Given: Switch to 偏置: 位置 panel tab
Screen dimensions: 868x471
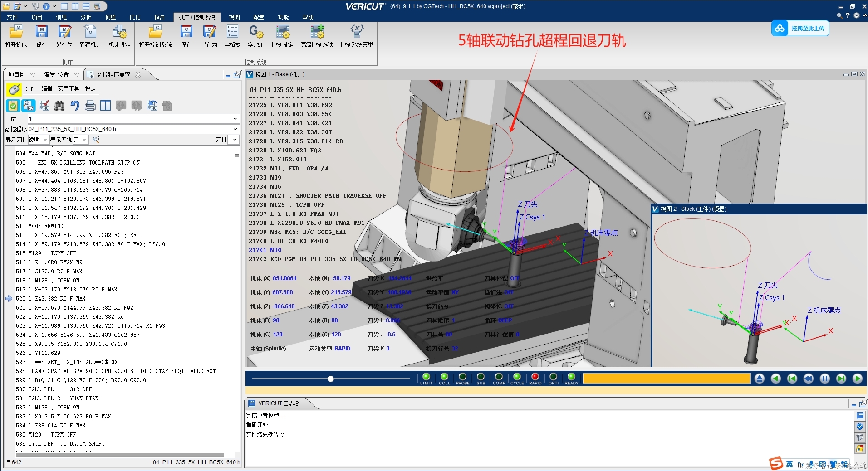Looking at the screenshot, I should point(56,75).
